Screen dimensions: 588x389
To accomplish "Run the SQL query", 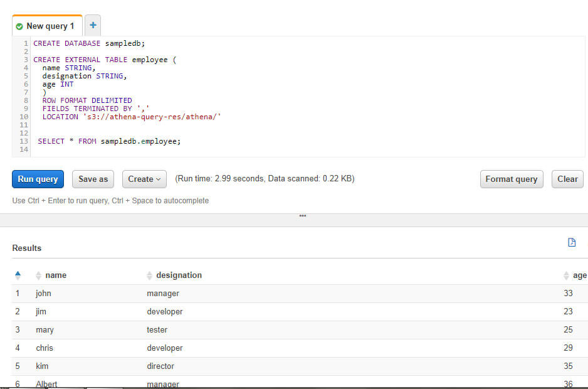I will coord(38,179).
